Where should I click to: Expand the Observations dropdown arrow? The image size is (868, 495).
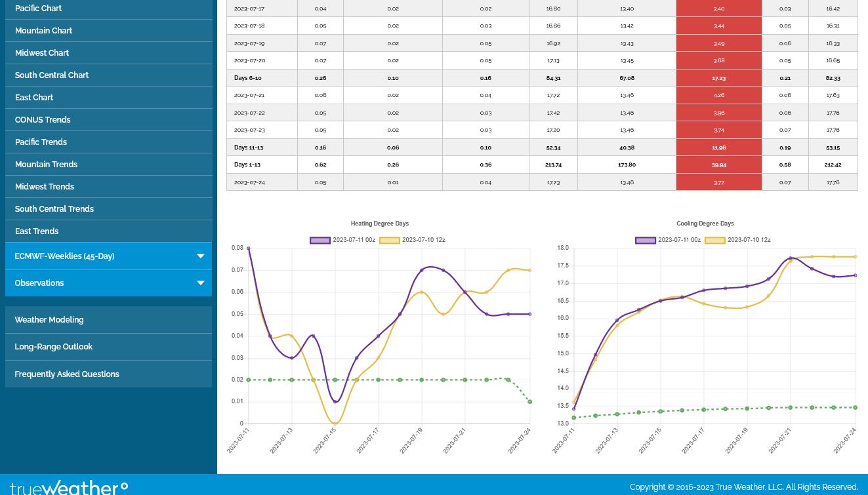click(201, 283)
